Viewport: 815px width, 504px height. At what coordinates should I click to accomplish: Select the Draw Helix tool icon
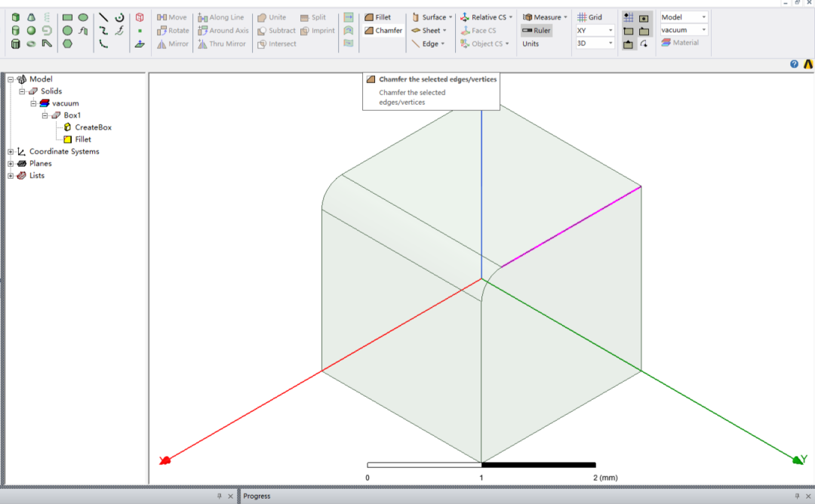click(x=47, y=17)
